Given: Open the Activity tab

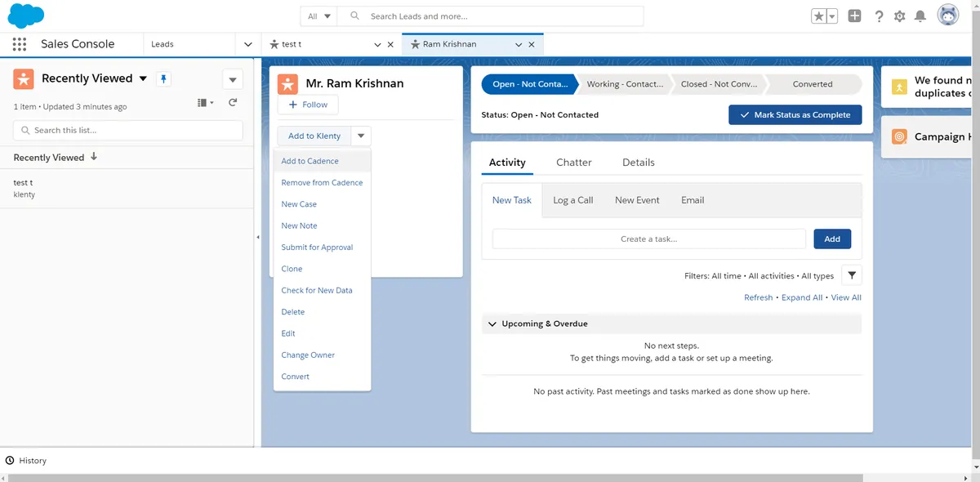Looking at the screenshot, I should coord(507,163).
